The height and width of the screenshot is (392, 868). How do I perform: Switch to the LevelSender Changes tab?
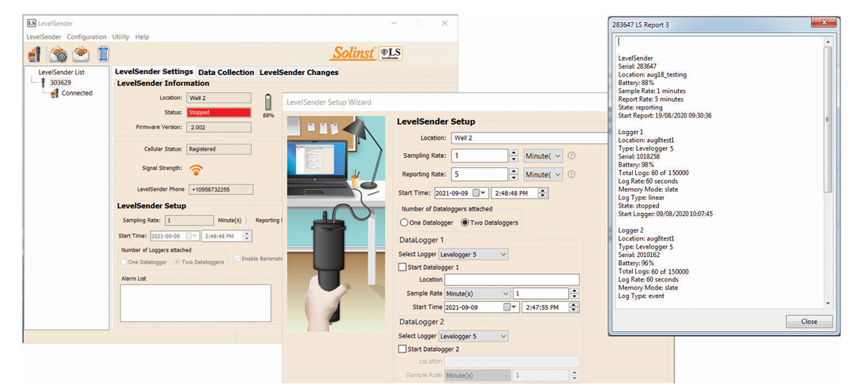[299, 72]
